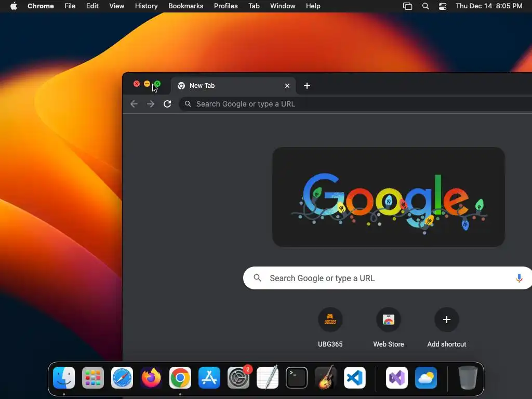Open TextEdit from the dock

coord(268,378)
